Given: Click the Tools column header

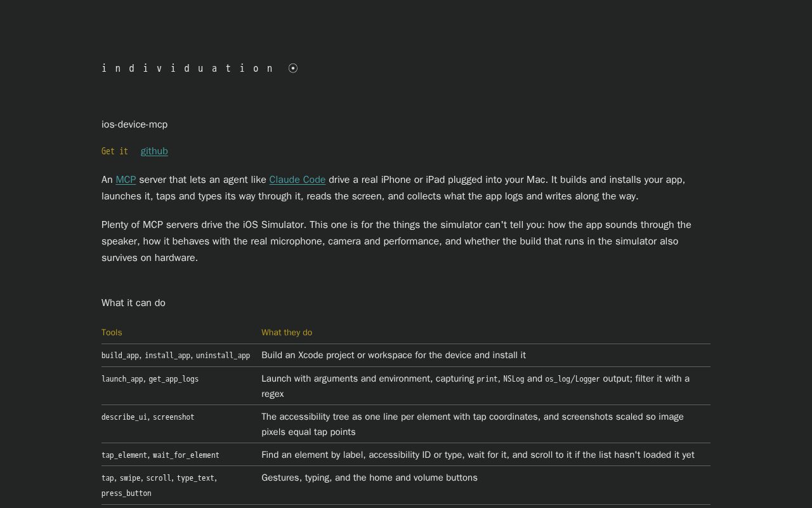Looking at the screenshot, I should pyautogui.click(x=112, y=332).
